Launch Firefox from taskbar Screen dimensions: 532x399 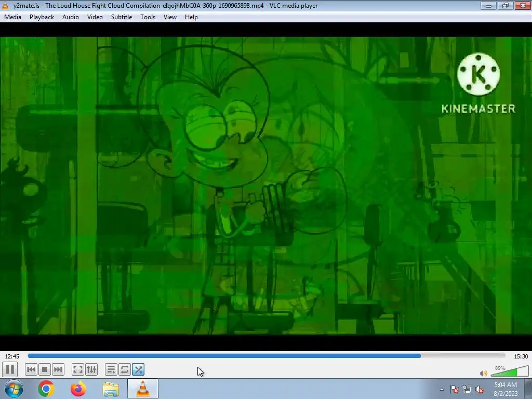click(x=78, y=389)
